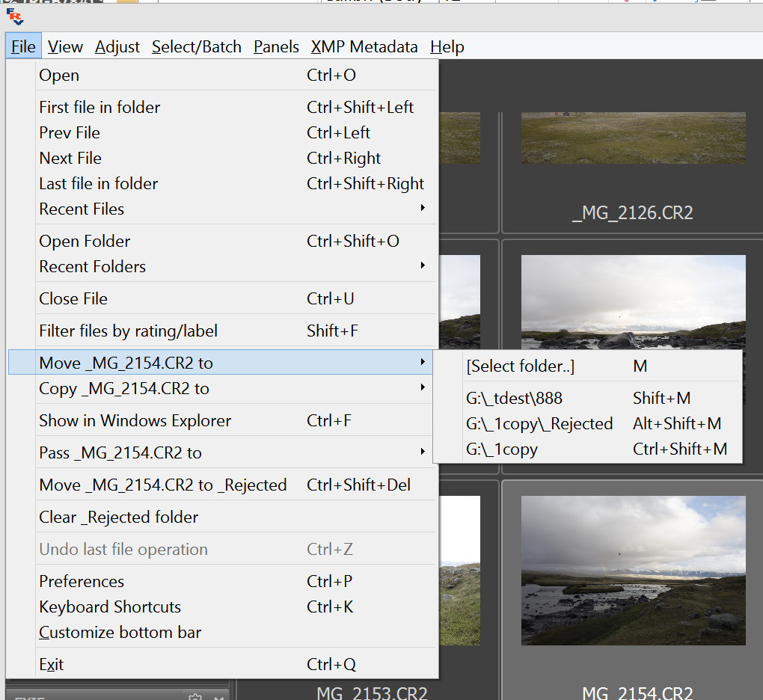Open Keyboard Shortcuts settings
Image resolution: width=763 pixels, height=700 pixels.
(110, 607)
